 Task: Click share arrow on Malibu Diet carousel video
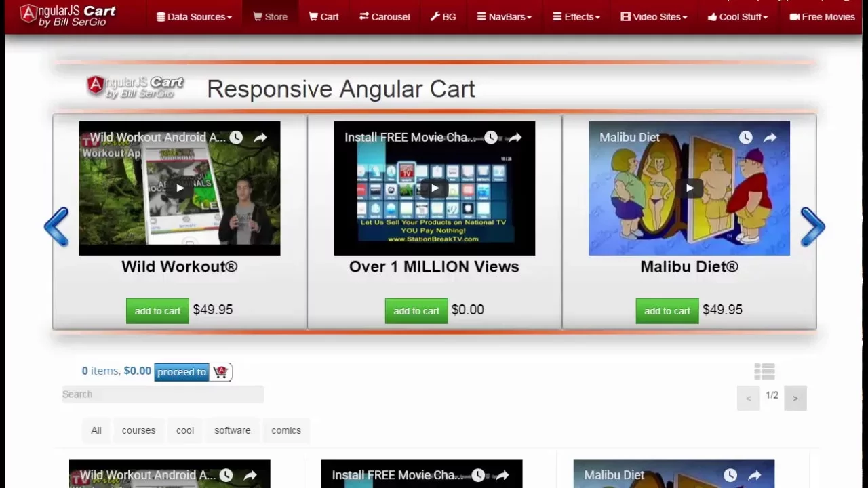click(x=770, y=138)
